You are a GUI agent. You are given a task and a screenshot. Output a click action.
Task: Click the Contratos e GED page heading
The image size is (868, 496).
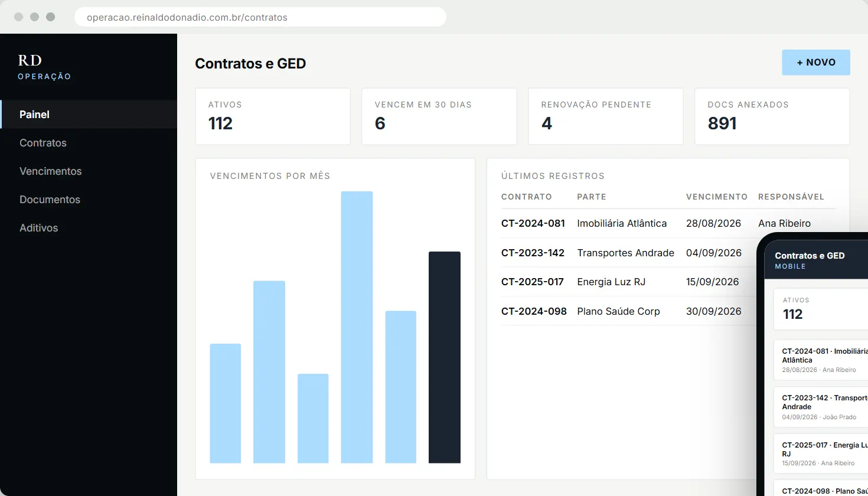(250, 64)
